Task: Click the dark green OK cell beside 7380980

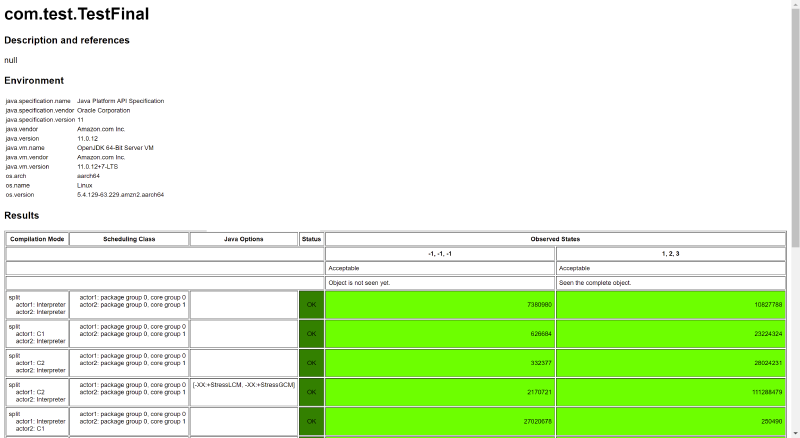Action: (x=311, y=304)
